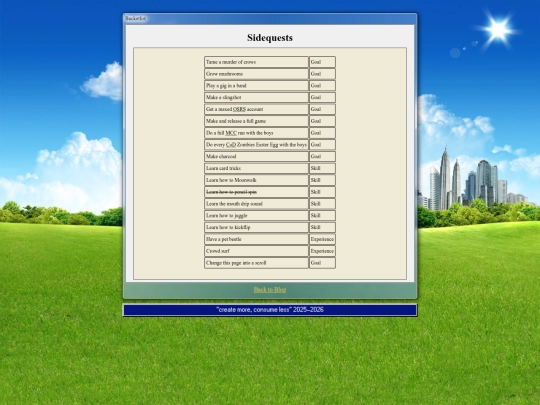The image size is (540, 405).
Task: Click the 'Learn how to kickflip' cell
Action: tap(256, 227)
